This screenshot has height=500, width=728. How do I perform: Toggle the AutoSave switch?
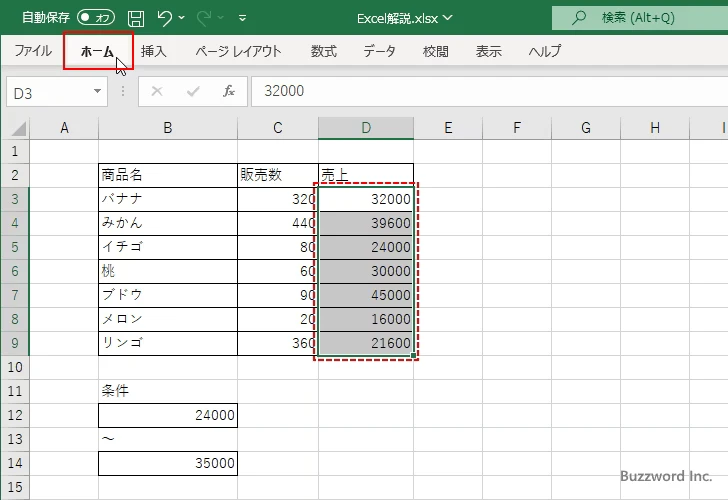click(96, 18)
